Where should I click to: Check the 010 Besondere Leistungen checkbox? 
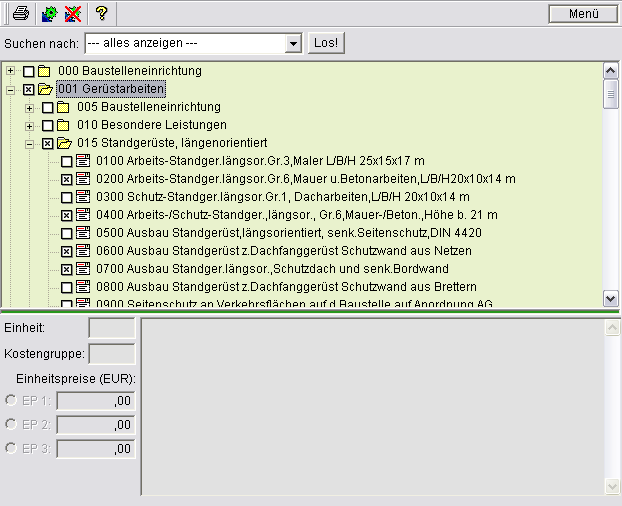point(48,126)
